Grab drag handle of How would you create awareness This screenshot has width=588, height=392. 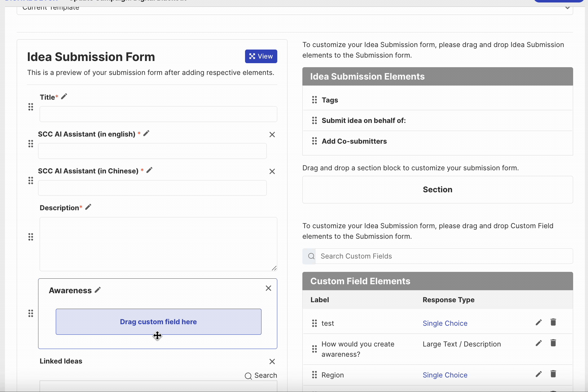(x=314, y=349)
